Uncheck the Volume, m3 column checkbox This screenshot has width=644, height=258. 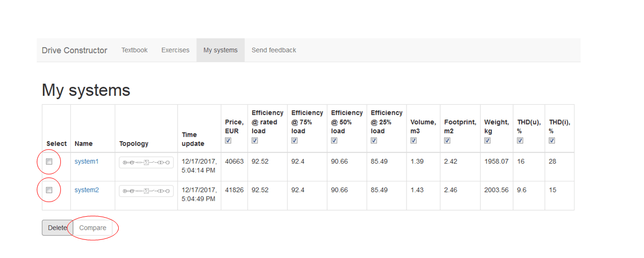point(414,141)
